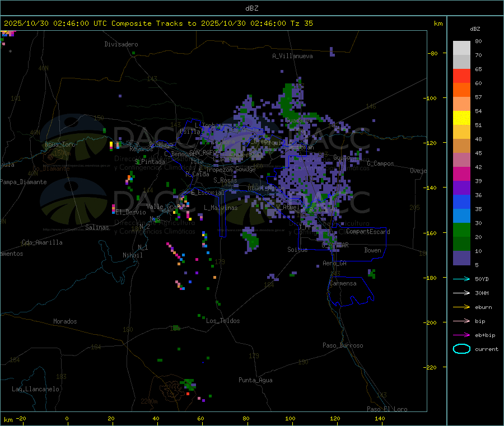Click the Lag.Llancanelo map label
Viewport: 504px width, 426px height.
pos(35,389)
